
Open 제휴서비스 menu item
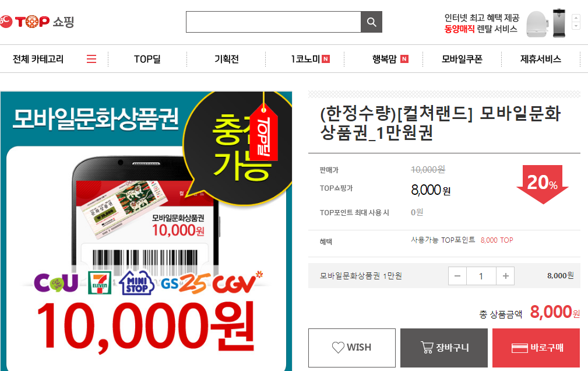(x=541, y=59)
